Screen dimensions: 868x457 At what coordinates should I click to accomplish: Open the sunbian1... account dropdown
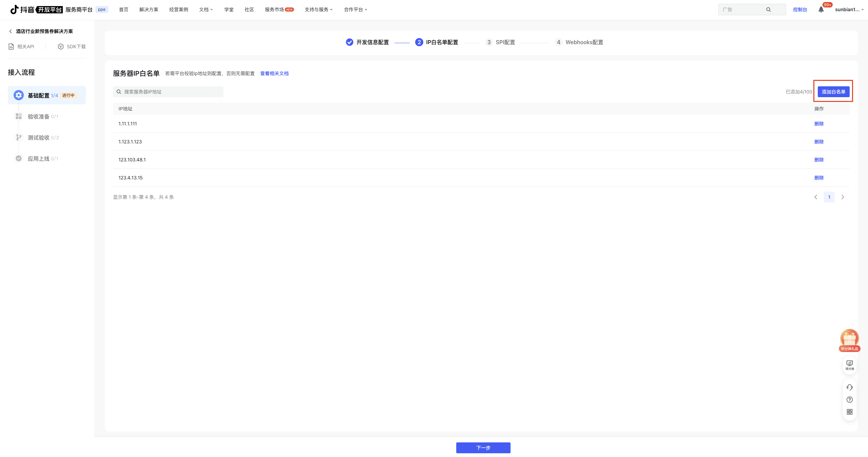coord(849,10)
